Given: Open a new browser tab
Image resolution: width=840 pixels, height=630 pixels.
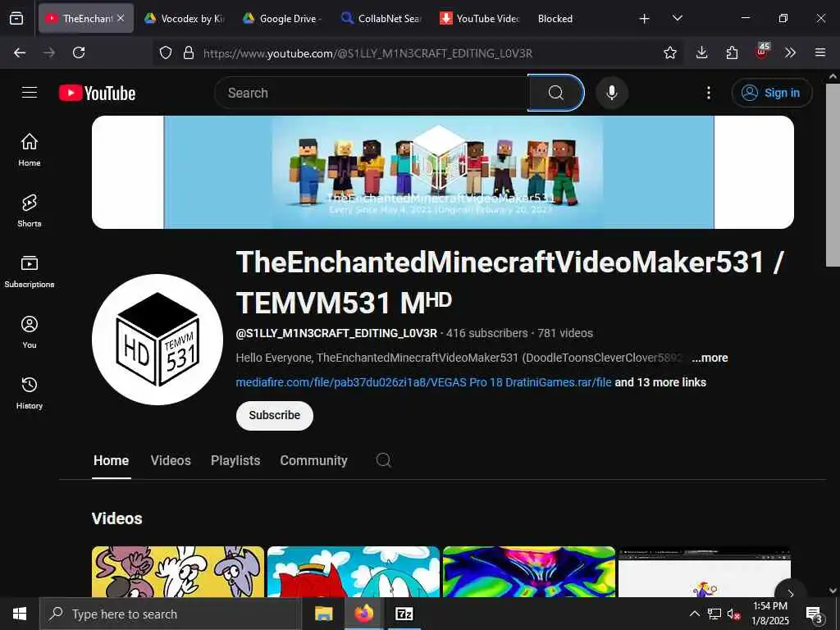Looking at the screenshot, I should click(x=645, y=19).
